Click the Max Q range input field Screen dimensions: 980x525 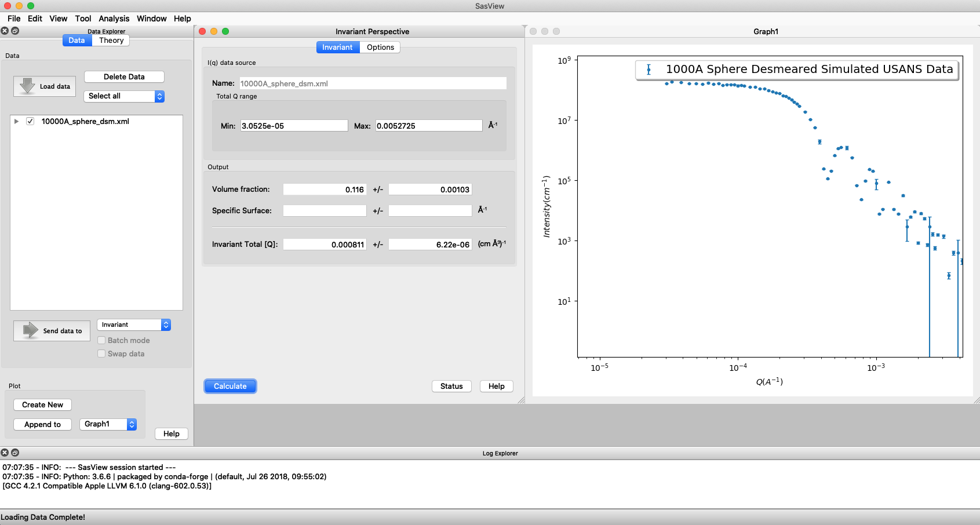click(x=429, y=125)
